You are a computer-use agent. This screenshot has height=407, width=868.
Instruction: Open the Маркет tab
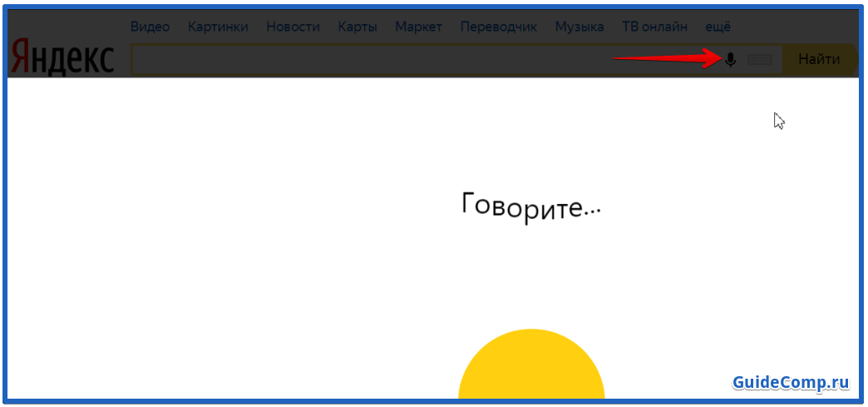coord(418,27)
